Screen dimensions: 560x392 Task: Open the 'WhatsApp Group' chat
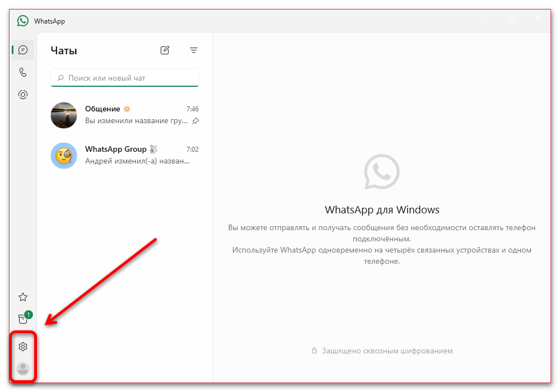(x=125, y=155)
